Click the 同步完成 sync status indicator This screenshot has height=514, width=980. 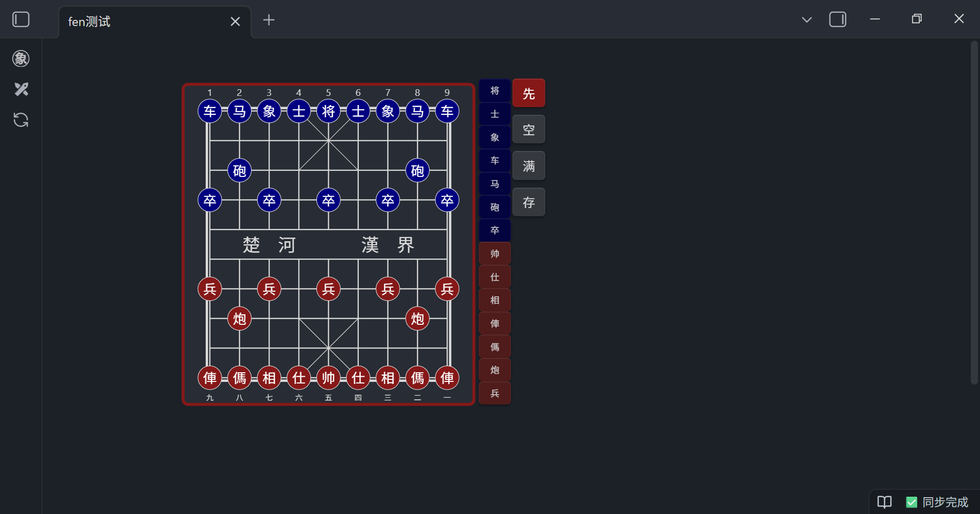click(938, 502)
